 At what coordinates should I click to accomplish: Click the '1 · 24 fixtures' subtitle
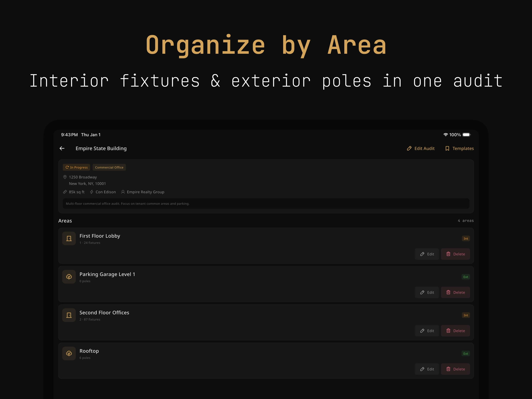point(90,243)
